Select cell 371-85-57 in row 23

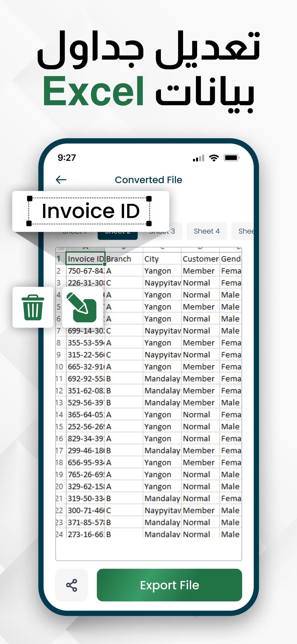pos(85,522)
